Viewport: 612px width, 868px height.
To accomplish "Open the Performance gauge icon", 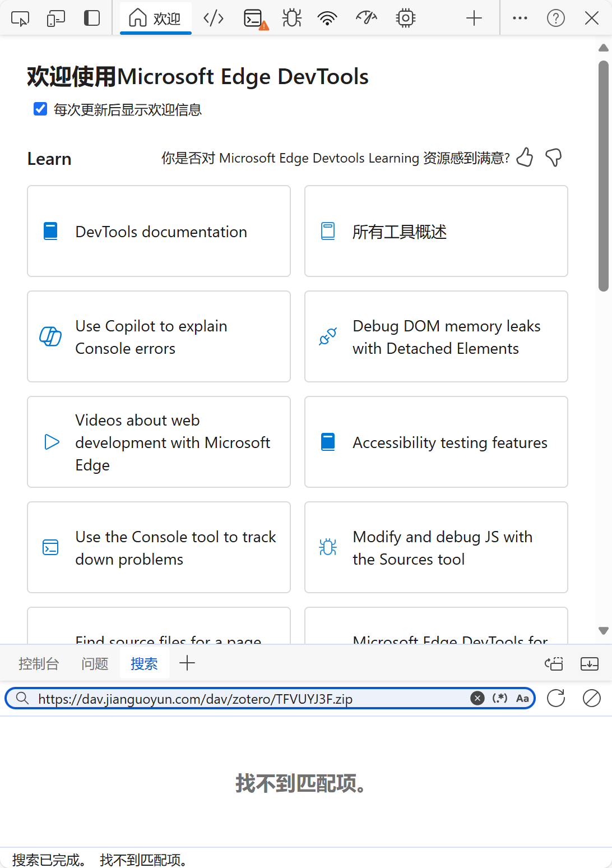I will 367,19.
